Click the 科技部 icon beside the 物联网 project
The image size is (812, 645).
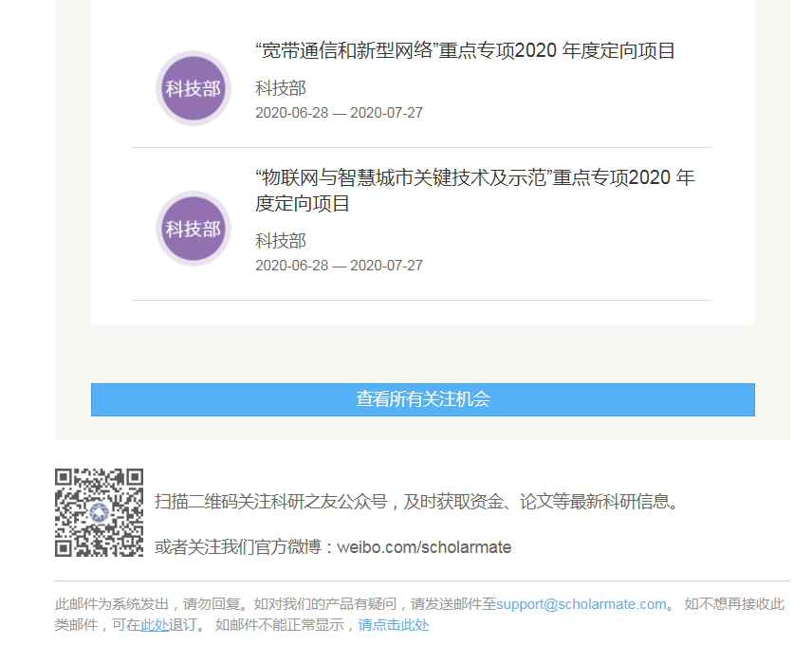[194, 229]
